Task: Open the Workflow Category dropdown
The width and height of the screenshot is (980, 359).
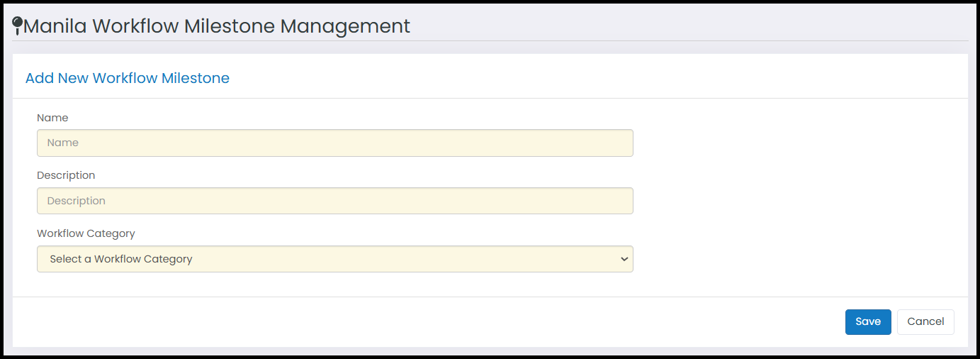Action: (x=335, y=259)
